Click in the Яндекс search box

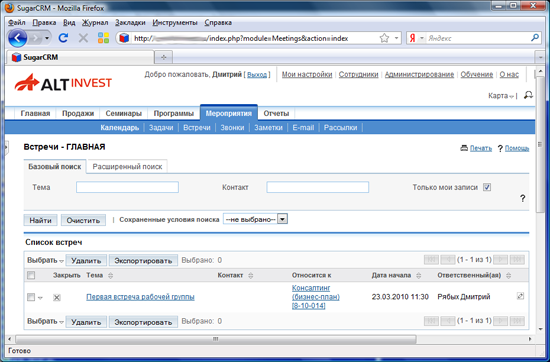pyautogui.click(x=478, y=38)
